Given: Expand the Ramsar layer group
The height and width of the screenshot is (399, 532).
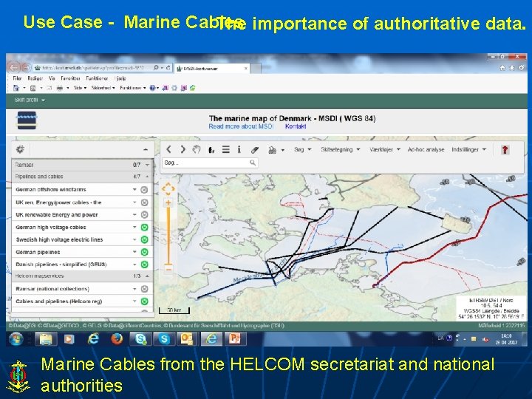Looking at the screenshot, I should coord(147,165).
